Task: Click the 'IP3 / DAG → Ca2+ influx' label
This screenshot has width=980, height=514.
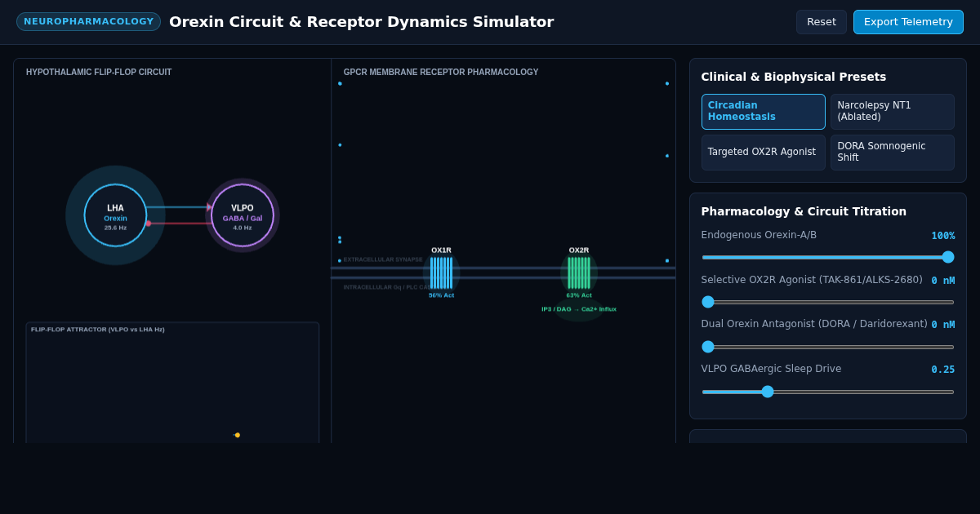Action: (x=579, y=309)
